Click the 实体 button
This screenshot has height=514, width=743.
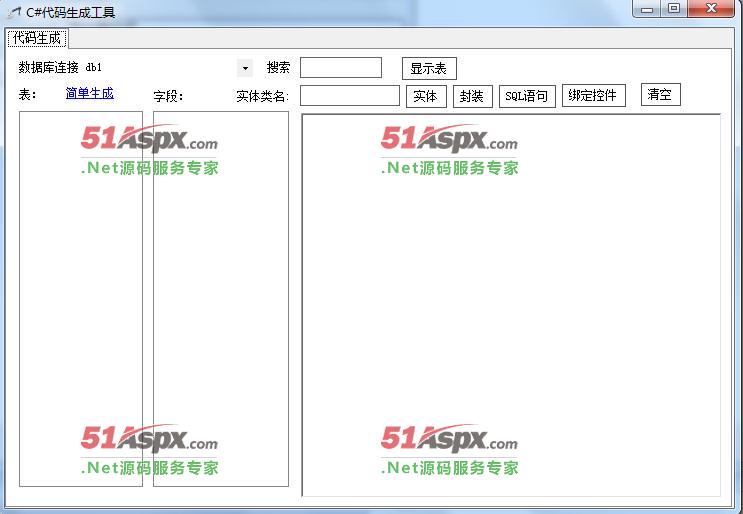426,97
